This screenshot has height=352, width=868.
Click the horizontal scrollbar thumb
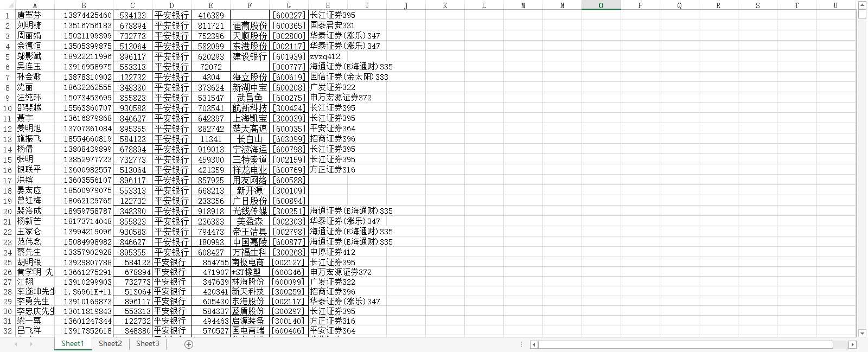coord(685,344)
